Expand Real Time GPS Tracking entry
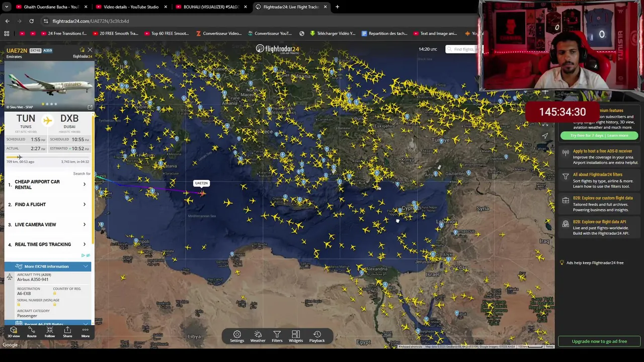644x362 pixels. pos(48,244)
